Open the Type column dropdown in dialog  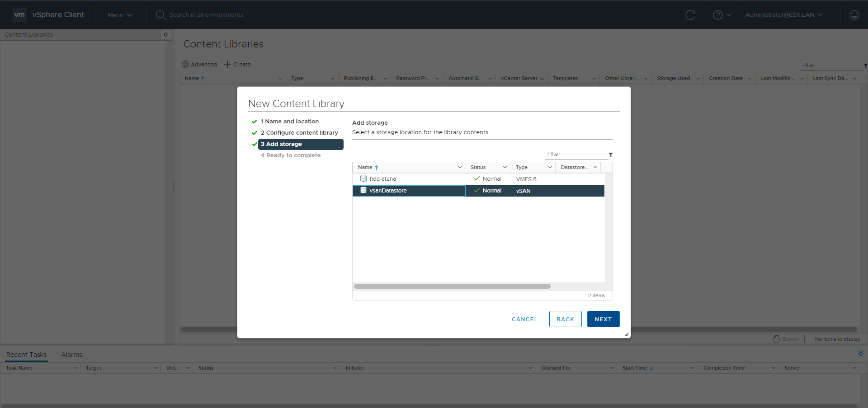pyautogui.click(x=550, y=167)
